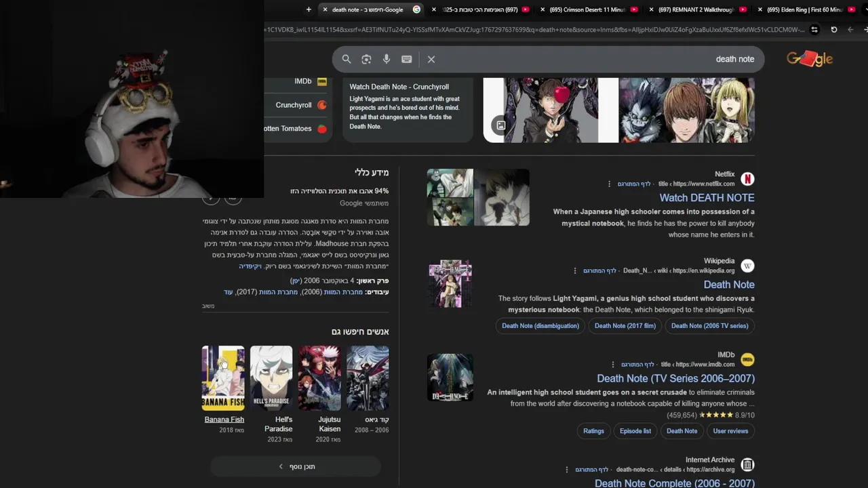Screen dimensions: 868x488
Task: Click the Netflix N favicon
Action: [747, 179]
